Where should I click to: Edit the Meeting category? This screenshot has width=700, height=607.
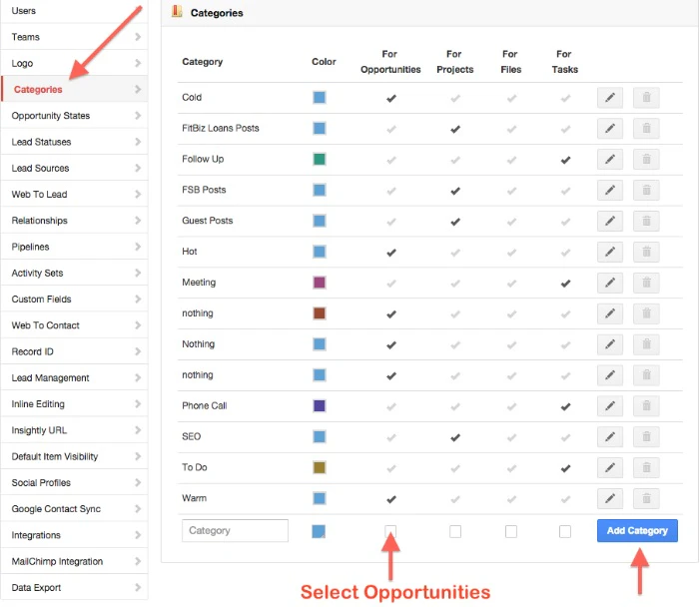(610, 283)
